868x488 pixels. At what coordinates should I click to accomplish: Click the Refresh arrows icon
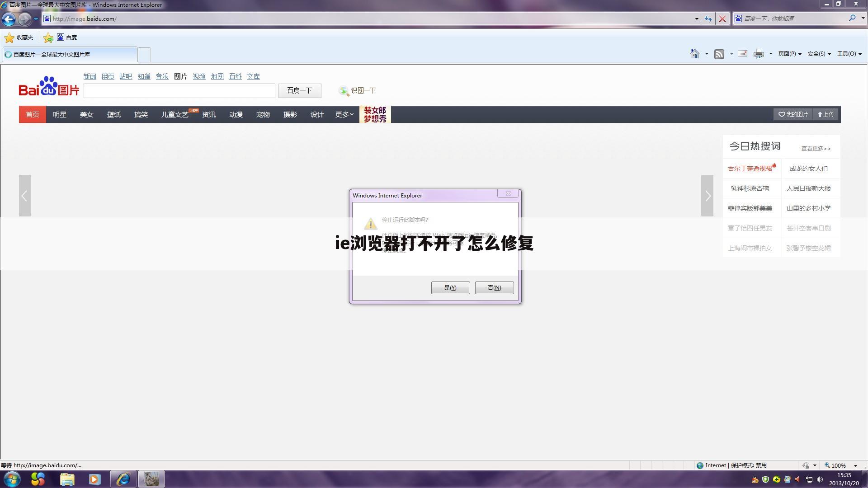[x=708, y=19]
